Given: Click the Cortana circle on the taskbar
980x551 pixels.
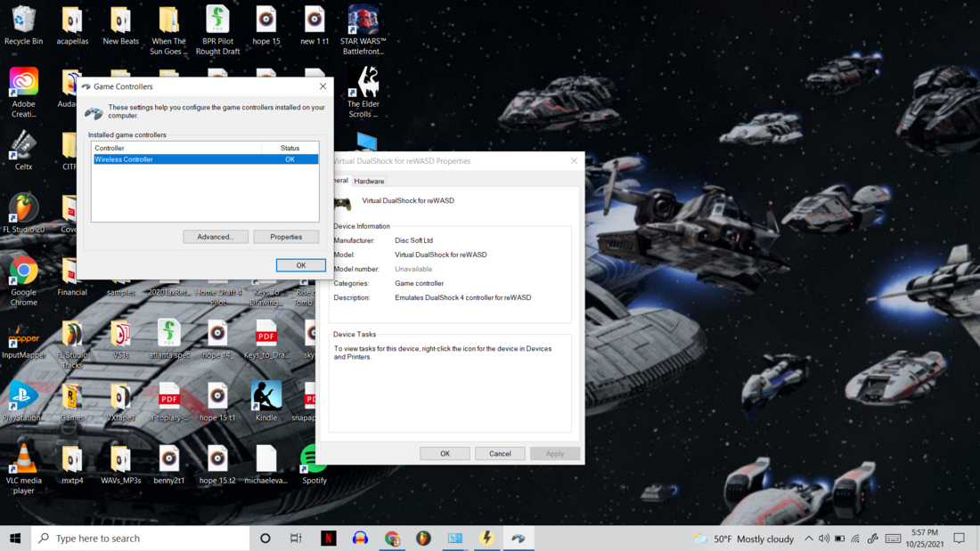Looking at the screenshot, I should (265, 538).
